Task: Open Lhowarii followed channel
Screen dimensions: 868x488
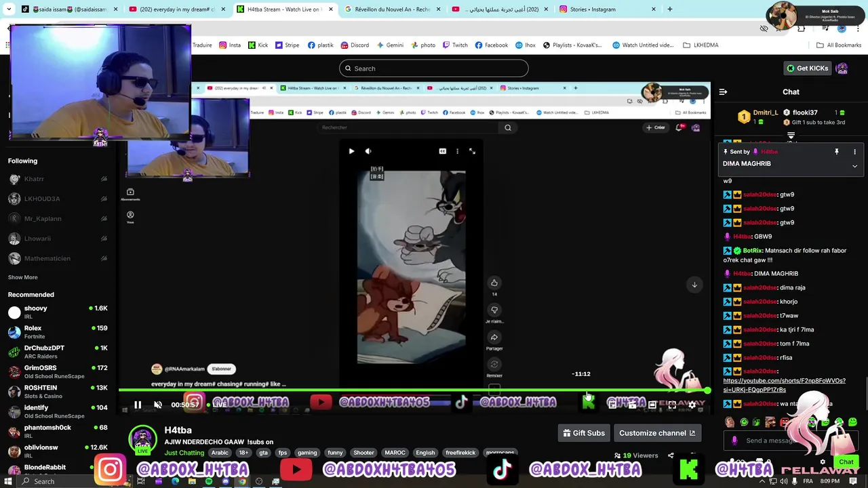Action: tap(58, 239)
